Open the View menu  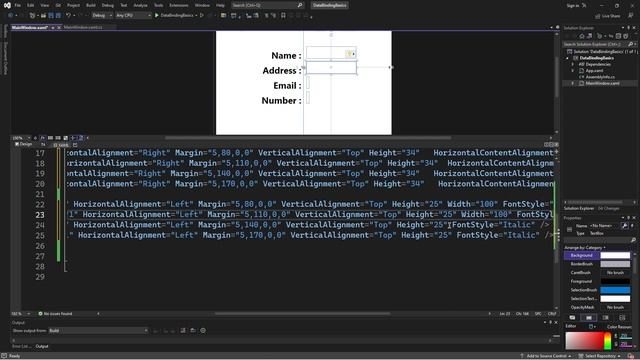44,5
